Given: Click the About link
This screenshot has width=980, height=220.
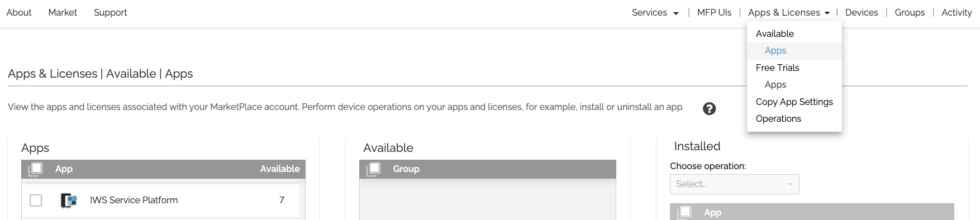Looking at the screenshot, I should click(19, 12).
